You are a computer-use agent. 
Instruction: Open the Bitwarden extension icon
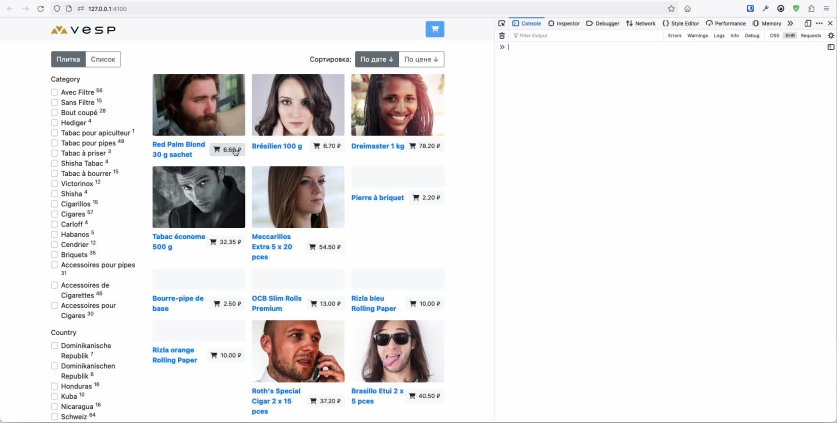tap(750, 9)
